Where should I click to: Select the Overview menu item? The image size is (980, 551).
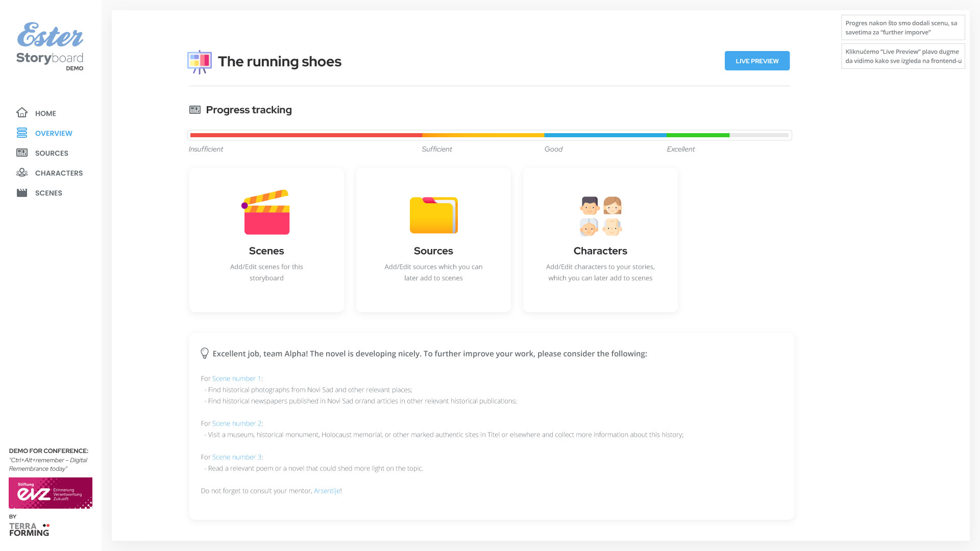tap(54, 133)
